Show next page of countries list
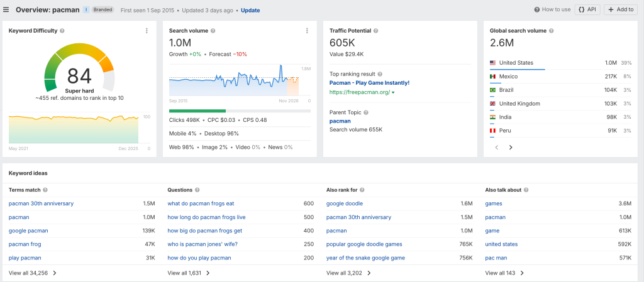Viewport: 644px width, 282px height. (x=511, y=148)
